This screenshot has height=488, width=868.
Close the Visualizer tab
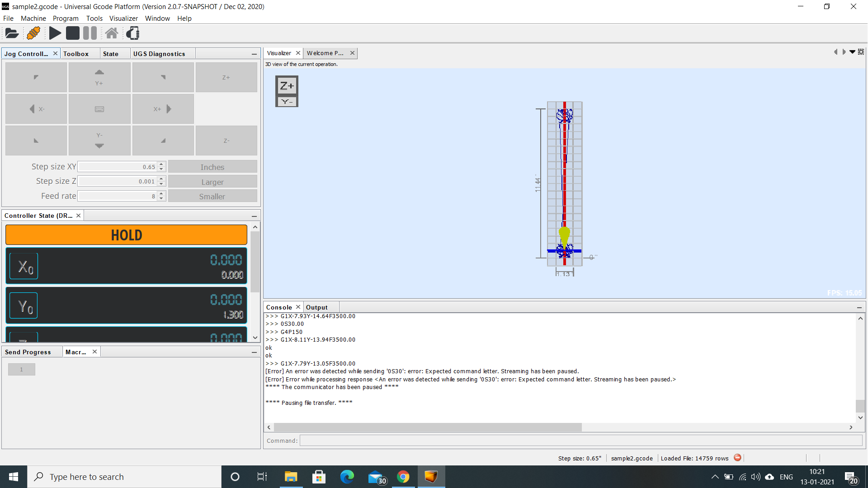pyautogui.click(x=298, y=53)
